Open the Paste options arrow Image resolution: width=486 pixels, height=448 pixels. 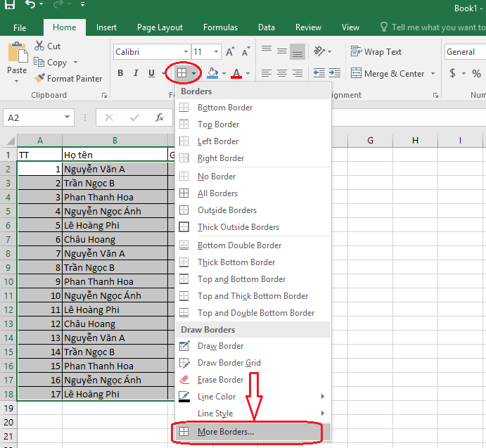16,81
